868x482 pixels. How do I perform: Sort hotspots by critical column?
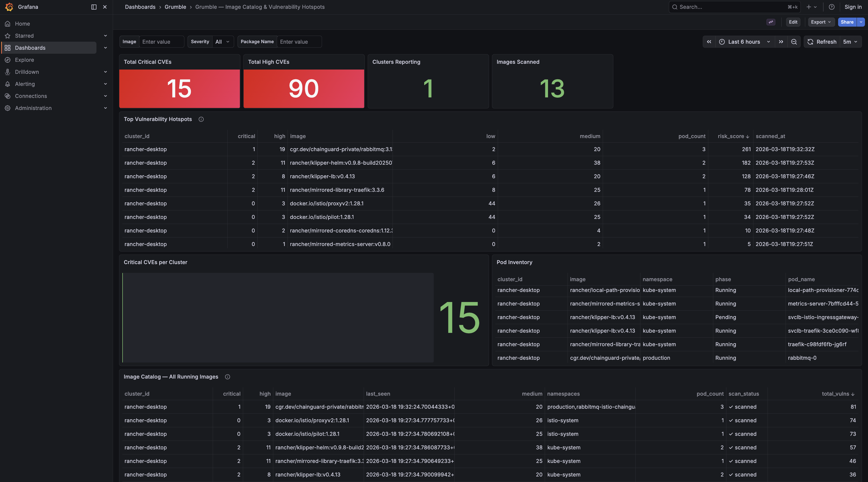point(246,136)
